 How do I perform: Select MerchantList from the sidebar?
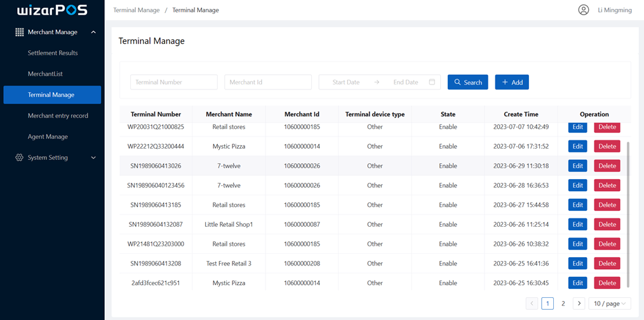click(45, 74)
